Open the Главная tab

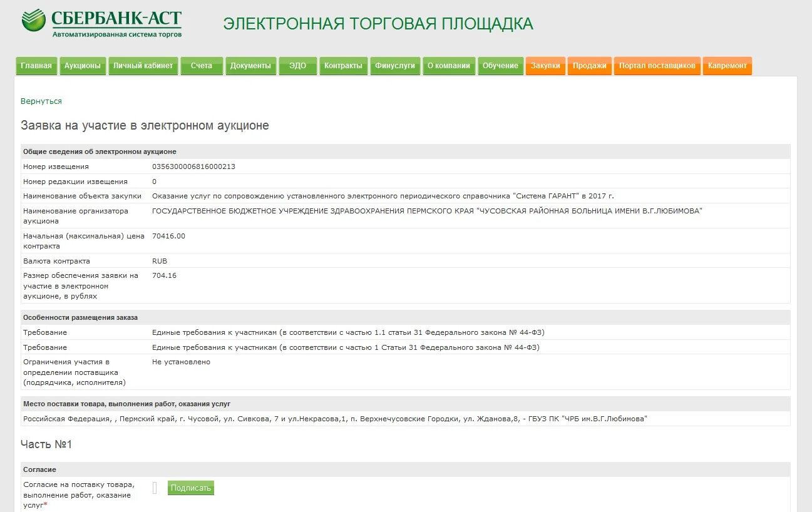coord(36,66)
